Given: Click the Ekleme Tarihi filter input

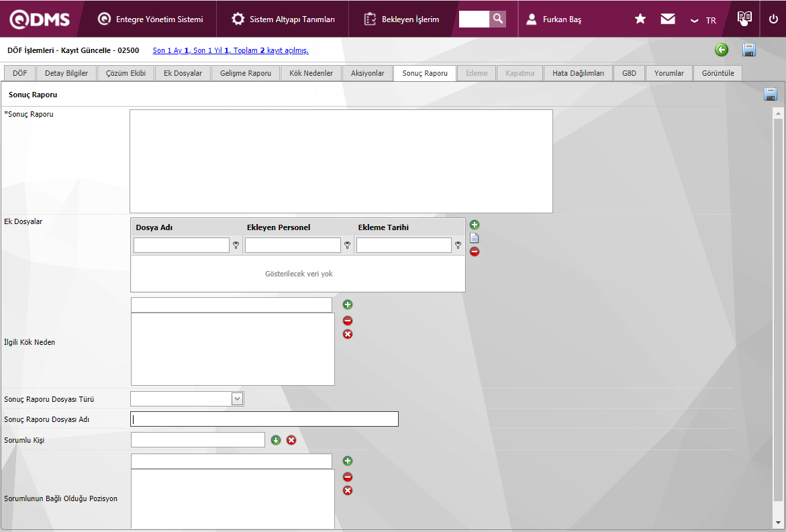Looking at the screenshot, I should pos(404,245).
